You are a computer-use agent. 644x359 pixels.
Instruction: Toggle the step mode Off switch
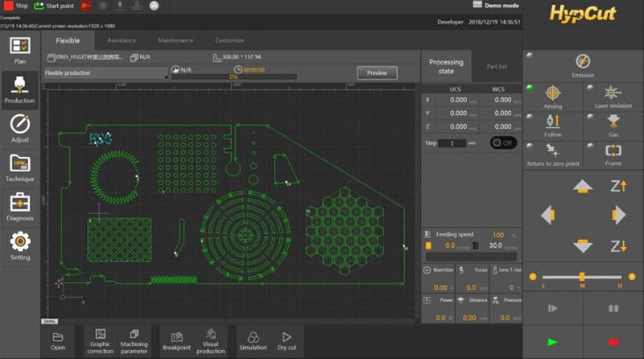(x=503, y=142)
